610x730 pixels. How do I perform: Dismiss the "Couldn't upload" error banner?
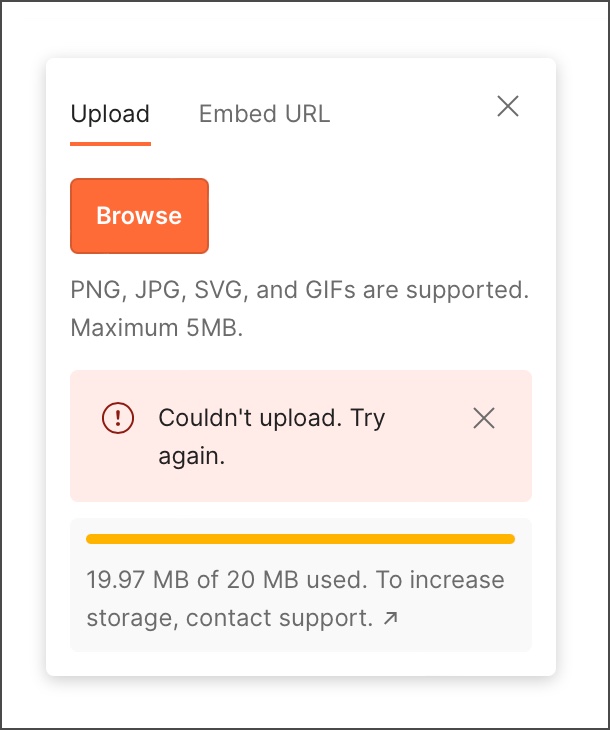[484, 418]
